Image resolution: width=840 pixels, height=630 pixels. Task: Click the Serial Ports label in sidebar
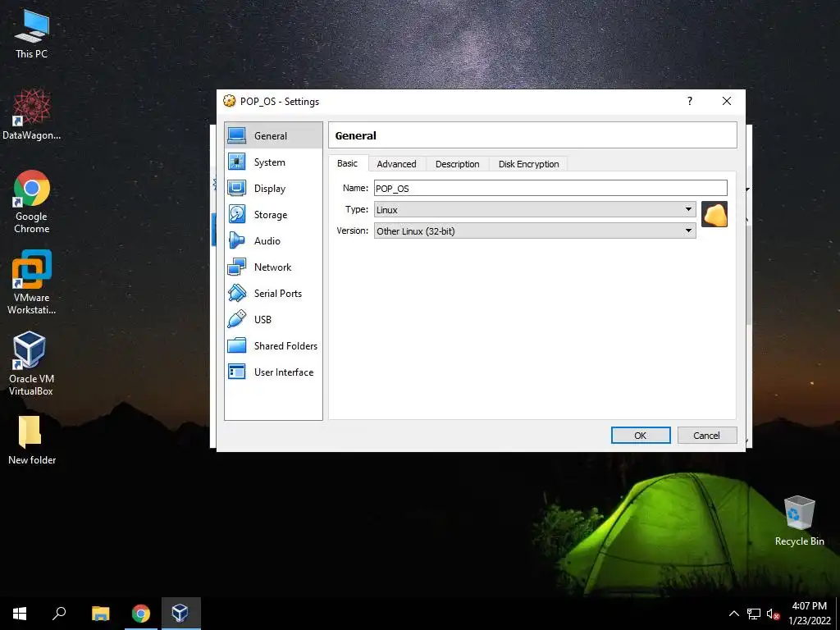point(278,294)
